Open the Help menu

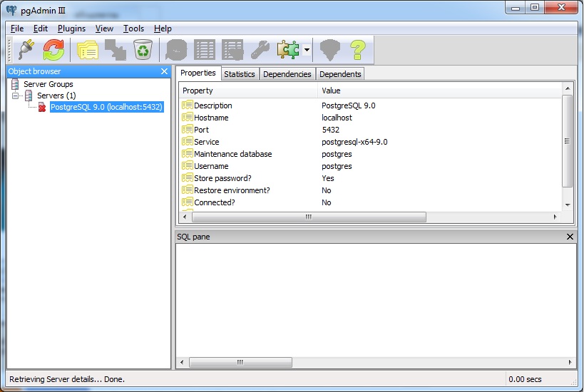163,29
